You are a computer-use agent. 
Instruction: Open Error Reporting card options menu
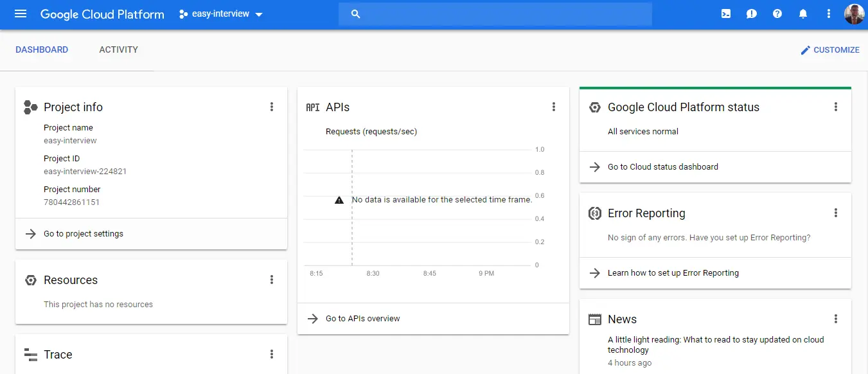[x=836, y=213]
